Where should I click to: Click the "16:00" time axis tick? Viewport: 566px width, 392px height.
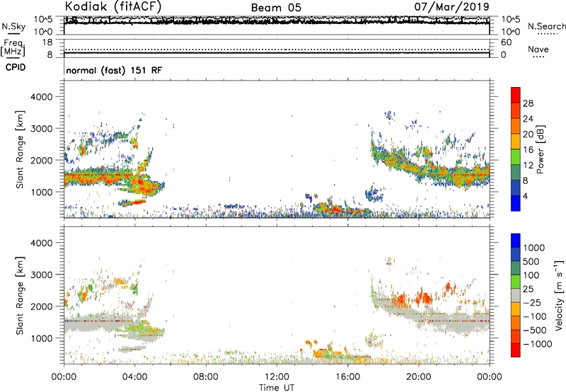[x=347, y=377]
